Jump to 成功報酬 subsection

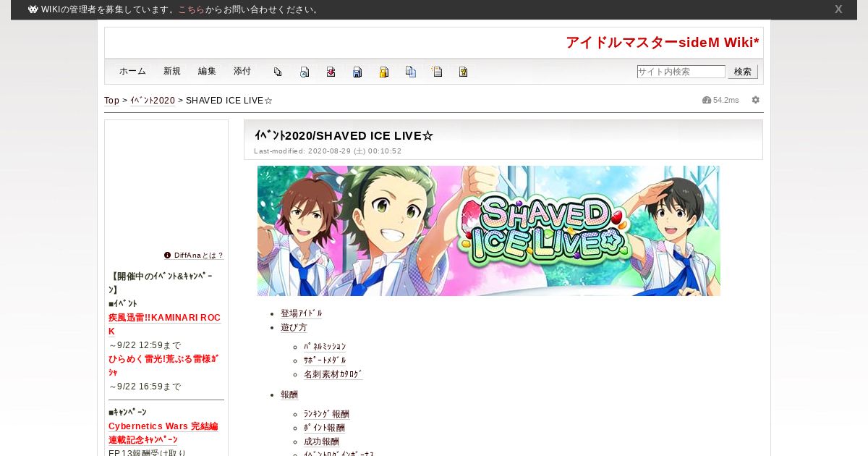(321, 442)
